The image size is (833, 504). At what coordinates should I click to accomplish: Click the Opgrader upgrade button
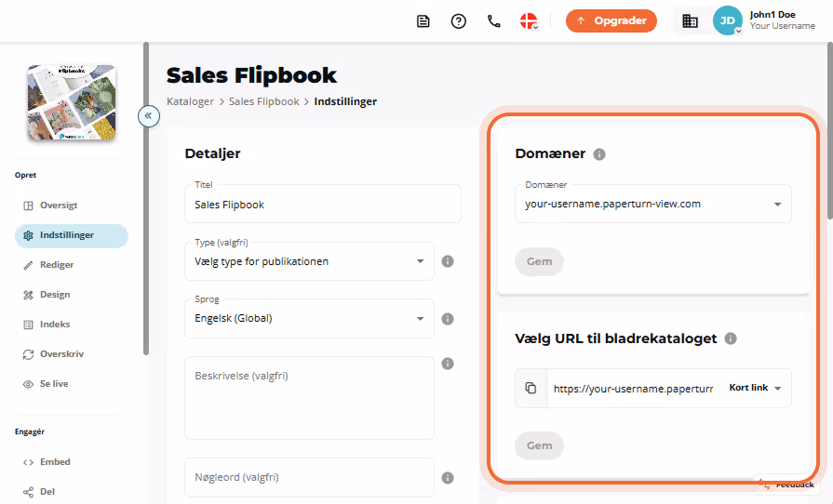[x=611, y=20]
